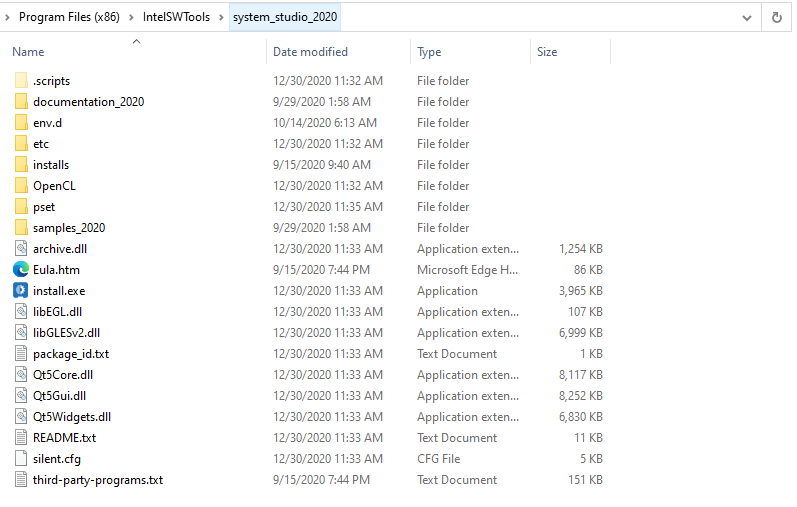Select the .scripts hidden folder icon
This screenshot has width=797, height=507.
tap(21, 80)
